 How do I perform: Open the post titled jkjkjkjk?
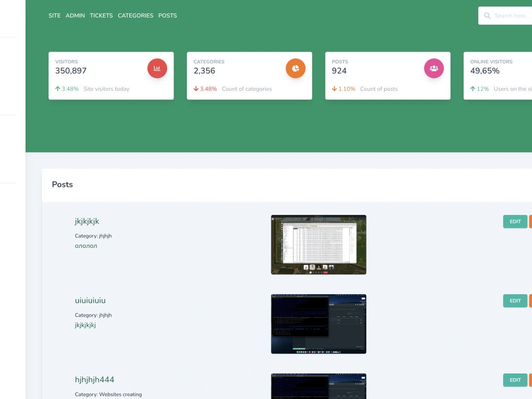click(x=87, y=221)
